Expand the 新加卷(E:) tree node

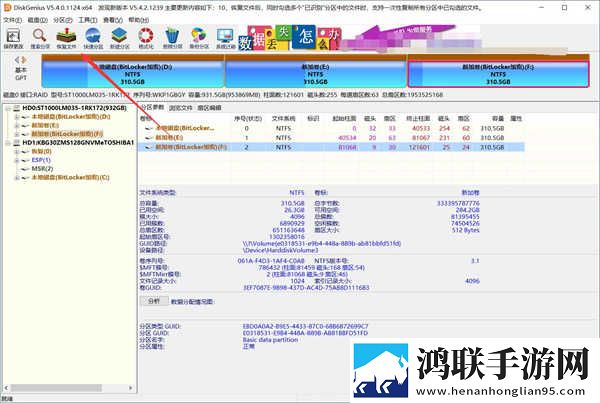coord(16,126)
